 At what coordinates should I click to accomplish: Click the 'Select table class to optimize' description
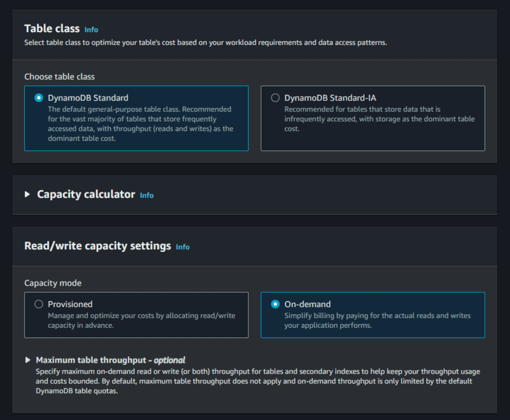tap(206, 43)
